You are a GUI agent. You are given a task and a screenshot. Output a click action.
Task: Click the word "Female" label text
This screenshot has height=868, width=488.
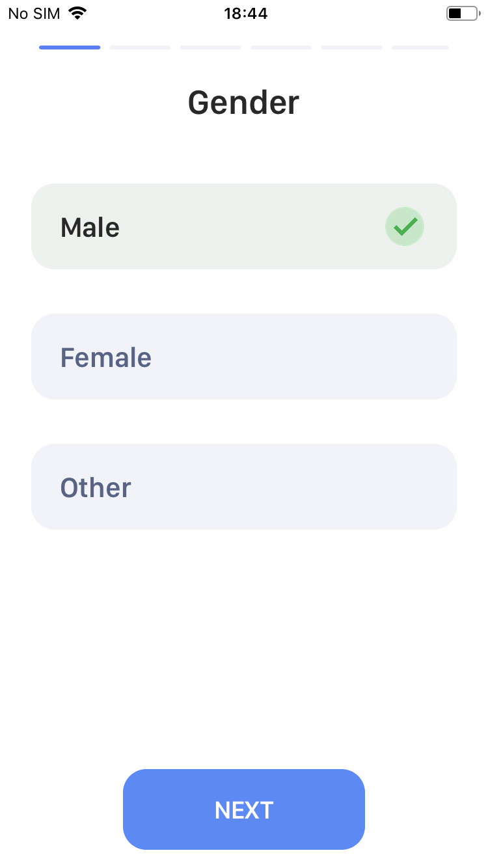[105, 358]
